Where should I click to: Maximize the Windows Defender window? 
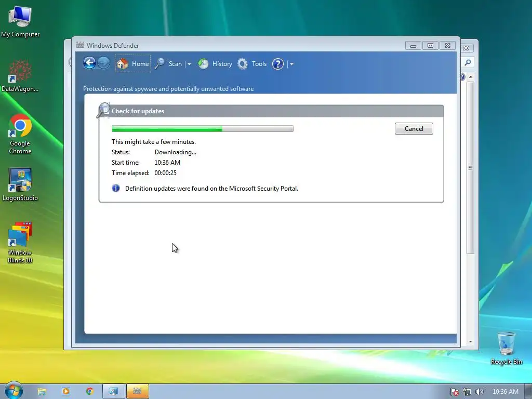coord(430,46)
